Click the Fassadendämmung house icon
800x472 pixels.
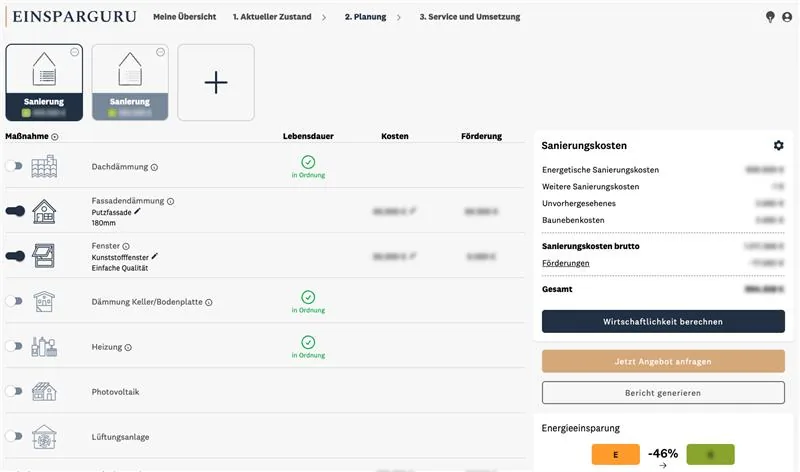tap(44, 211)
